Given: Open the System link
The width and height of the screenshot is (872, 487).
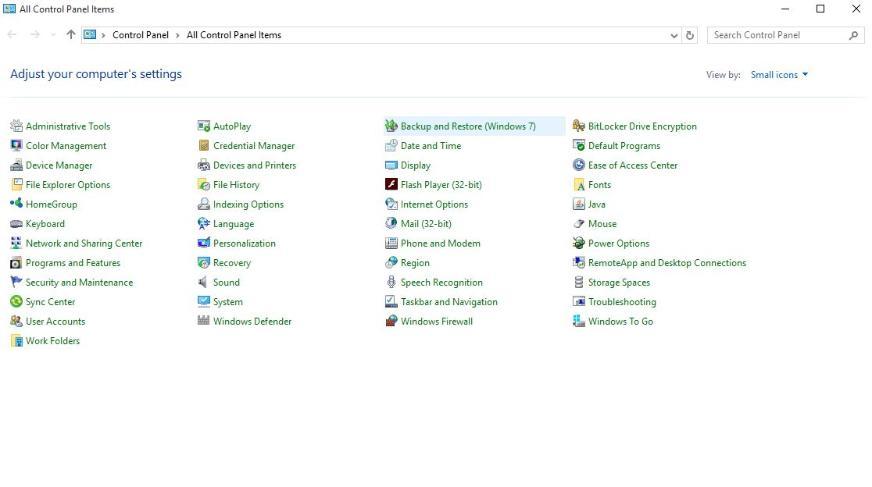Looking at the screenshot, I should click(x=227, y=302).
